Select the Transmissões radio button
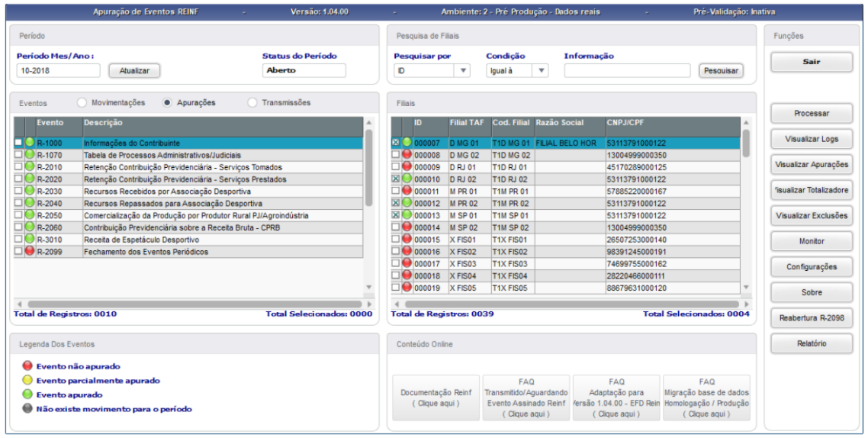868x438 pixels. click(252, 102)
